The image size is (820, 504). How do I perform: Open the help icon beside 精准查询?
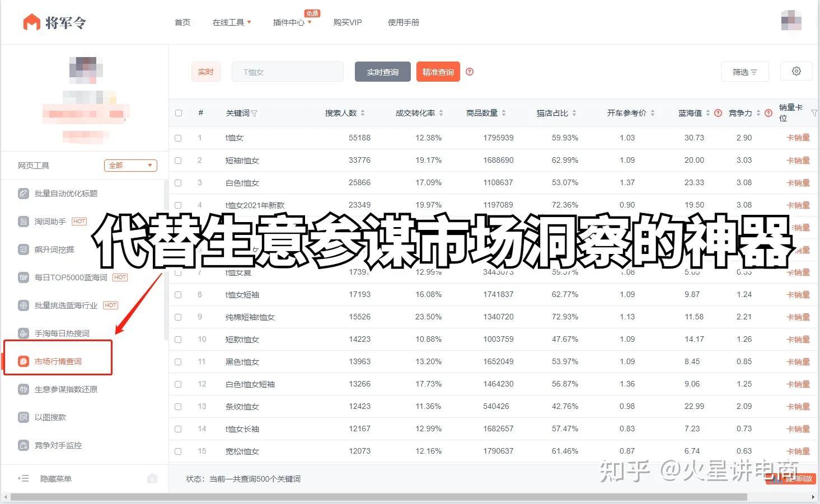[x=470, y=72]
